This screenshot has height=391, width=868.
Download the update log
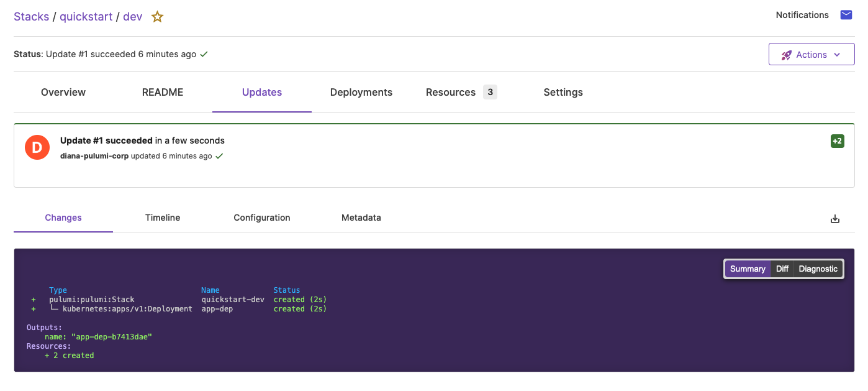pos(835,219)
